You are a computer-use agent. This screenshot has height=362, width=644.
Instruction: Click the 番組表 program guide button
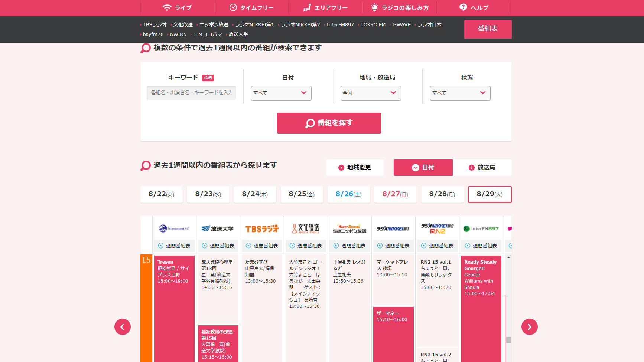[x=488, y=29]
